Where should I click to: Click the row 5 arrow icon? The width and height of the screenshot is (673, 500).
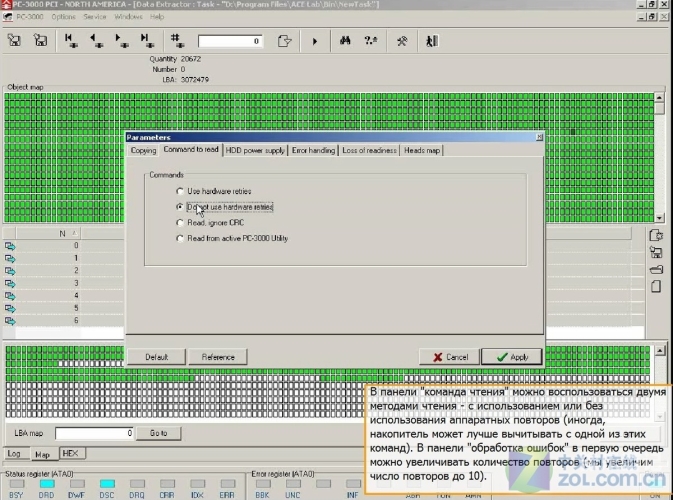tap(10, 309)
